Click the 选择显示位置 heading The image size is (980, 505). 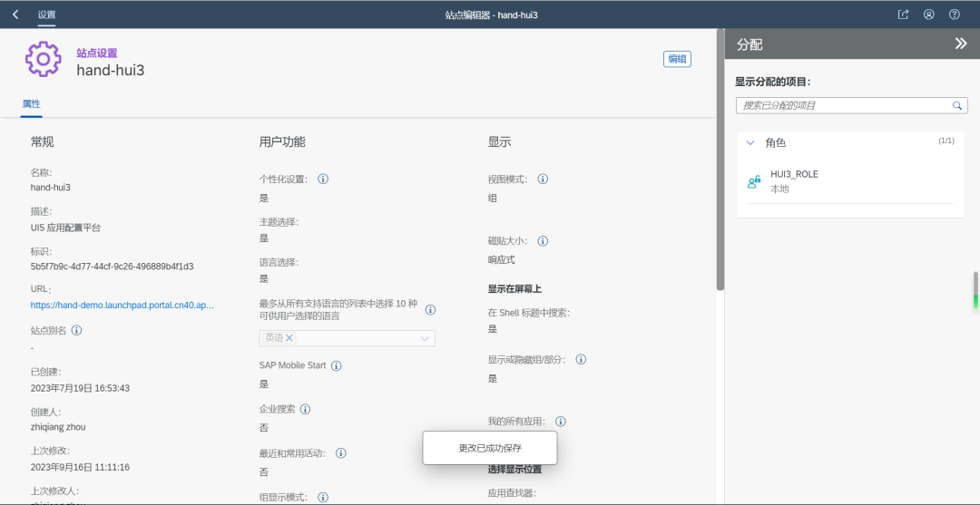(514, 470)
